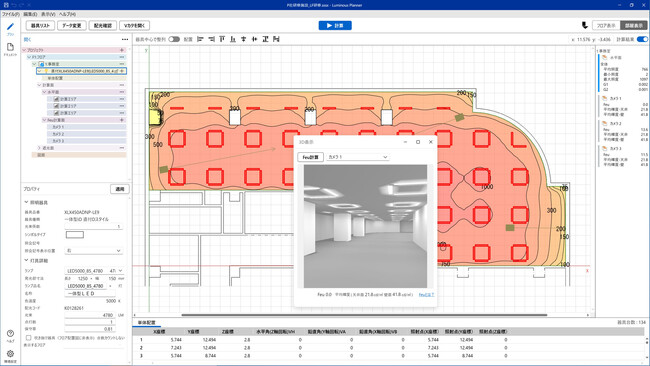
Task: Click the blue calculate button
Action: [335, 25]
